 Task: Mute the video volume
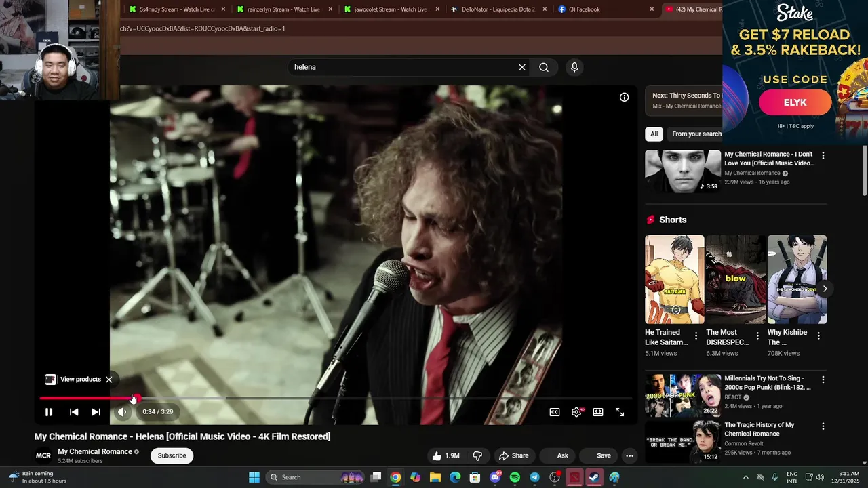pos(122,412)
